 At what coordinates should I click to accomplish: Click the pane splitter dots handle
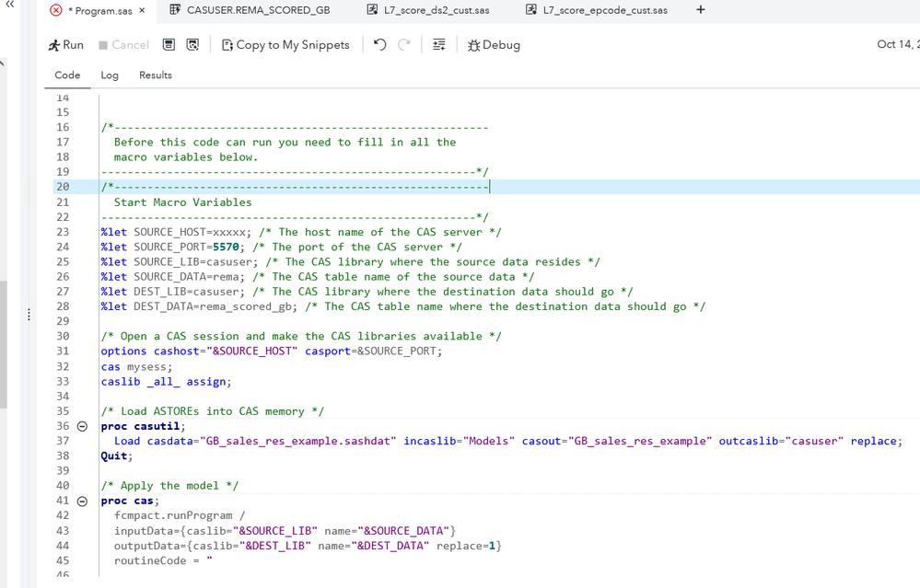[29, 315]
